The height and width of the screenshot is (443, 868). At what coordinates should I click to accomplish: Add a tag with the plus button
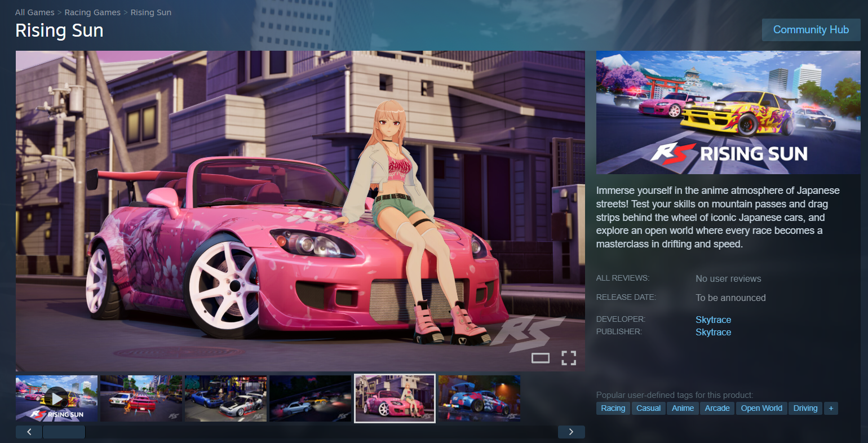point(831,408)
